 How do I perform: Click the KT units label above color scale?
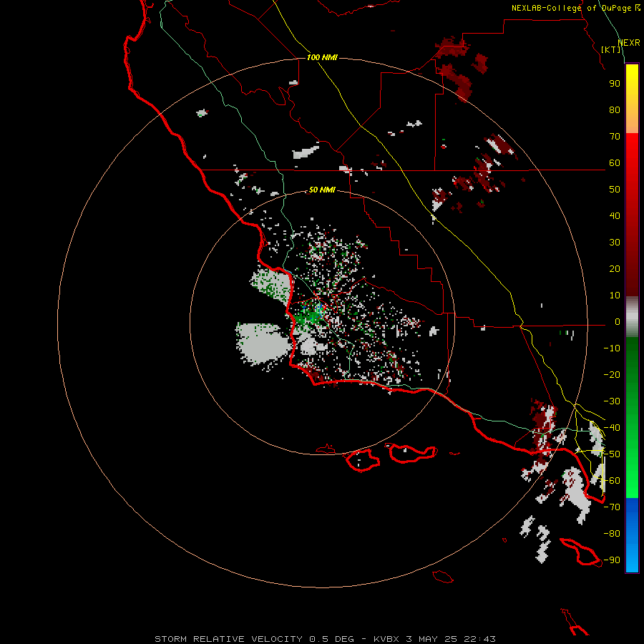pos(611,49)
